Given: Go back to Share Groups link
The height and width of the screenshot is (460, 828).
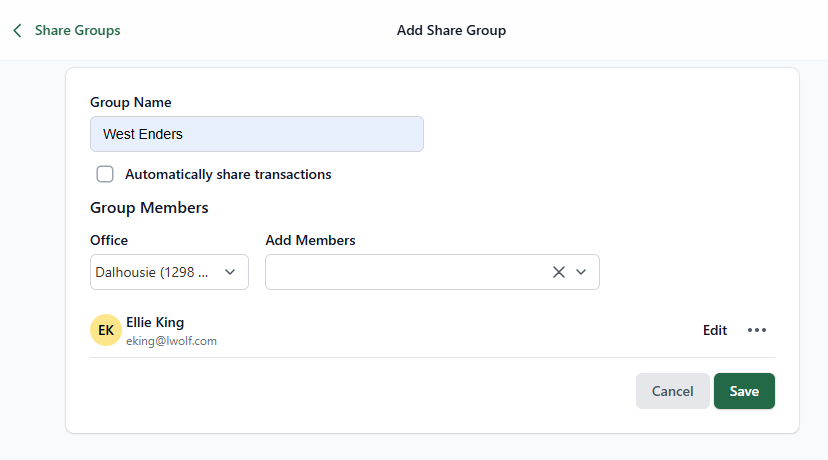Looking at the screenshot, I should (77, 31).
